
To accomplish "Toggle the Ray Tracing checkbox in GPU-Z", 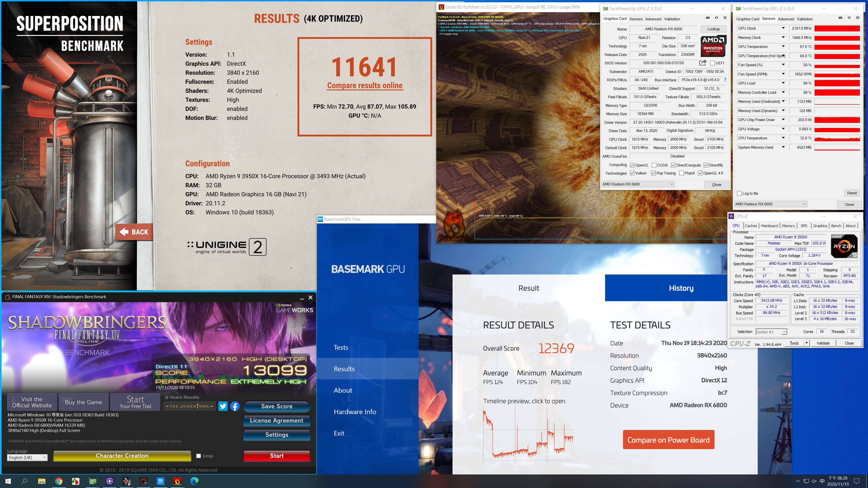I will 653,173.
